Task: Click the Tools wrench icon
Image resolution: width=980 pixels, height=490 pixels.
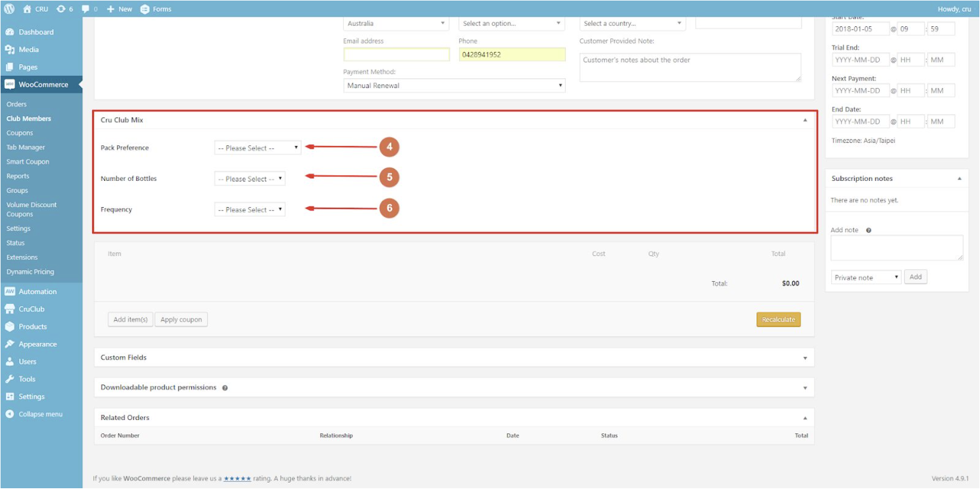Action: tap(9, 379)
